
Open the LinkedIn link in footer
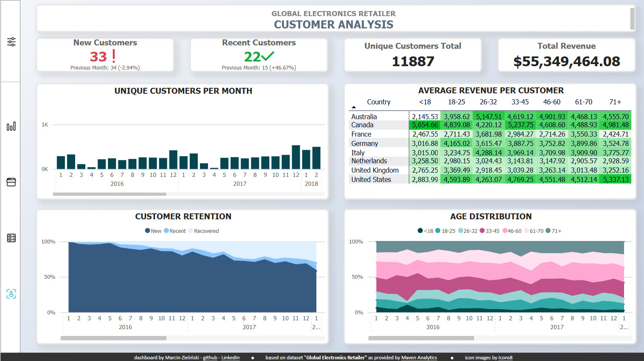(230, 358)
